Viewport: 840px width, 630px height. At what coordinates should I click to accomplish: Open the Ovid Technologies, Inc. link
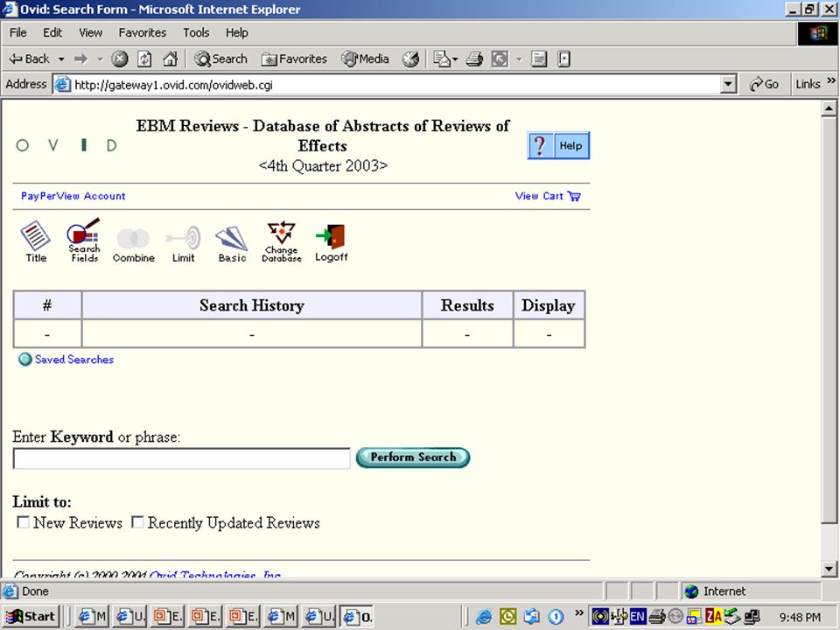pyautogui.click(x=215, y=574)
